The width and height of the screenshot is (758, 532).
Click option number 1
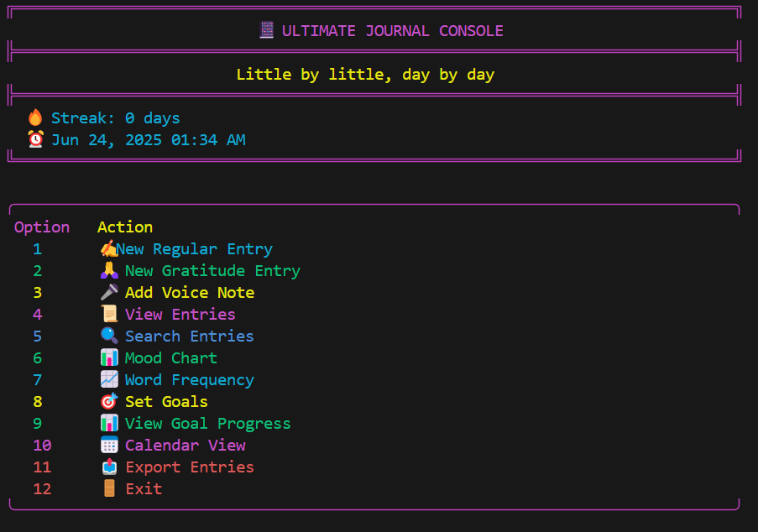point(37,249)
